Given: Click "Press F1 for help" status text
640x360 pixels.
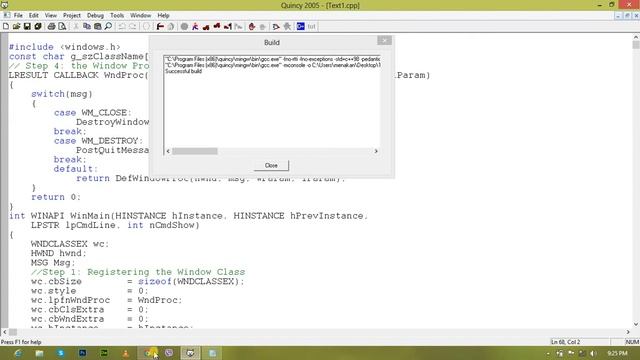Looking at the screenshot, I should click(21, 342).
